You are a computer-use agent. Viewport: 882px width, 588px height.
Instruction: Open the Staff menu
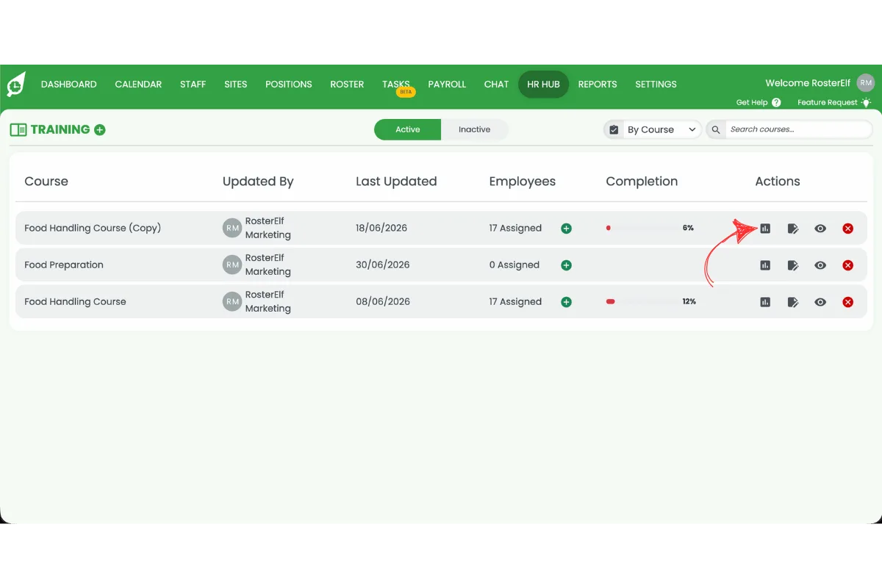tap(193, 85)
